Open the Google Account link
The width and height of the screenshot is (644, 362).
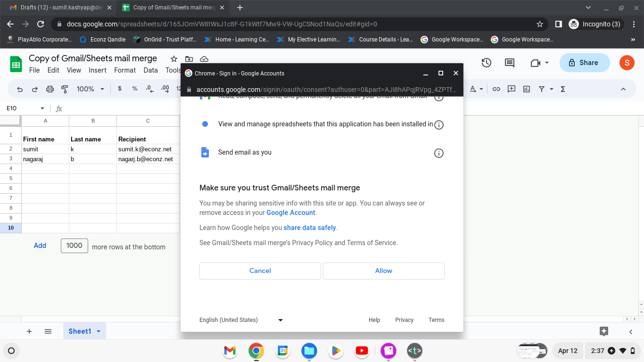291,213
